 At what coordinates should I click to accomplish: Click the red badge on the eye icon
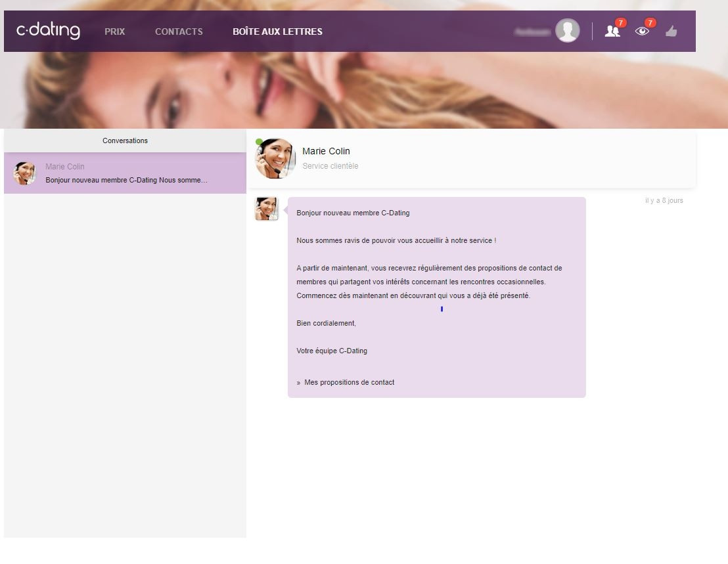tap(650, 23)
